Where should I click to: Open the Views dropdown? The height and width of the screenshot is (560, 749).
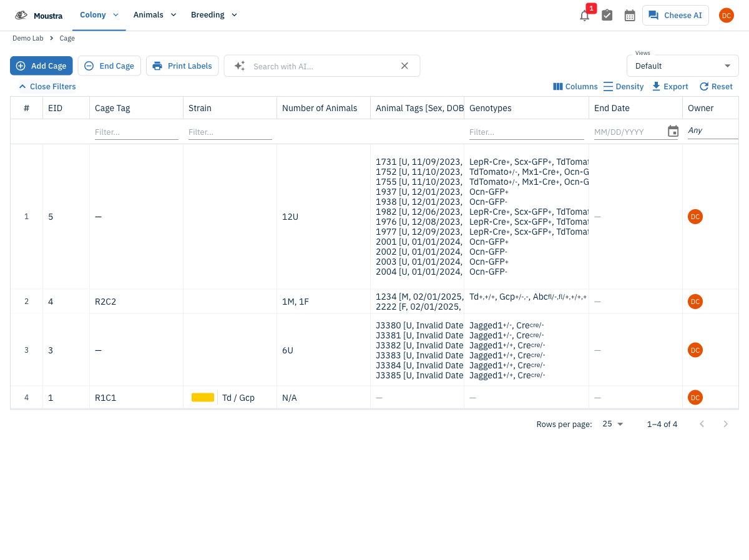(683, 66)
